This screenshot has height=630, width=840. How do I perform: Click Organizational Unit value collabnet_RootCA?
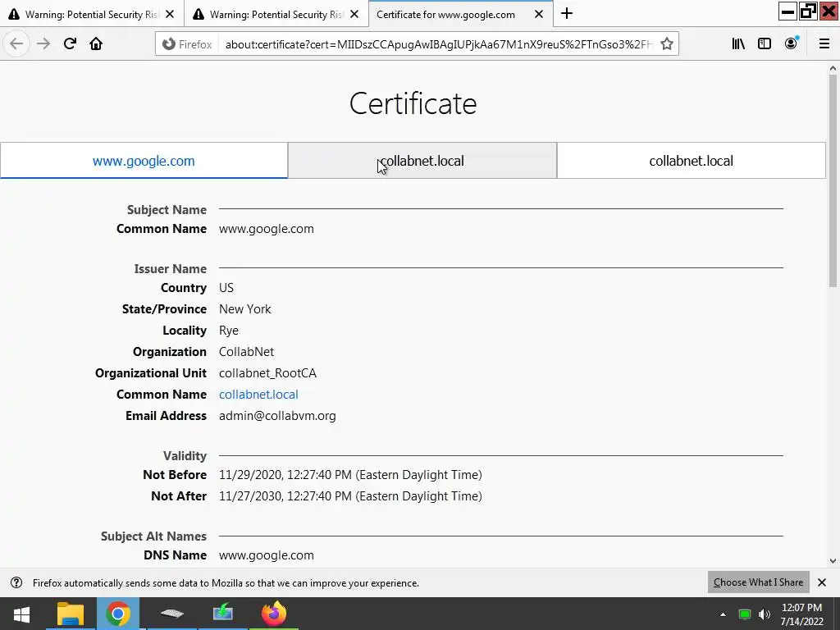(x=268, y=373)
